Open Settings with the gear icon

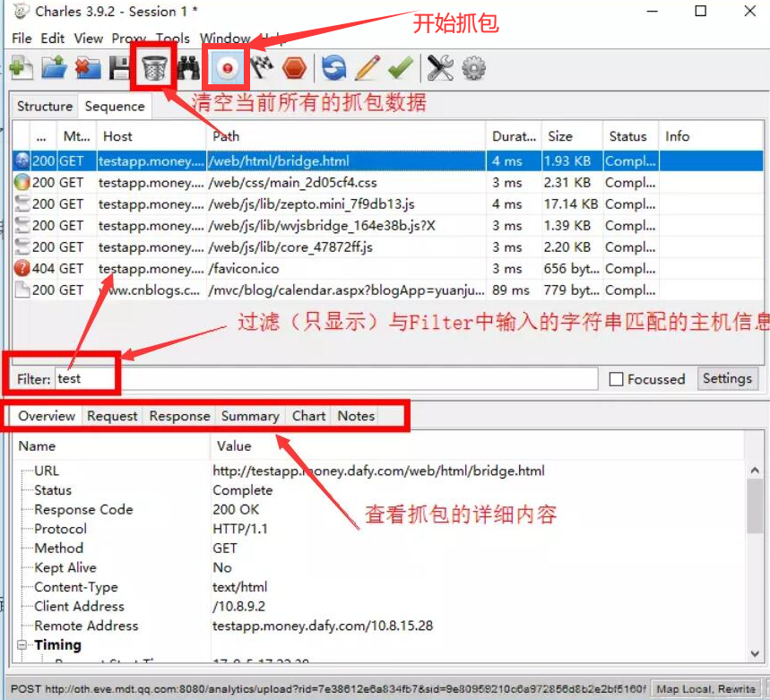(x=473, y=68)
